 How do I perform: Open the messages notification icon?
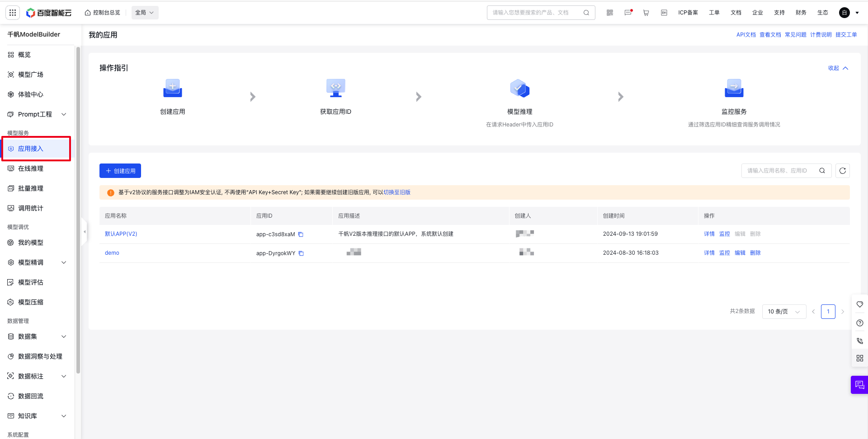click(628, 13)
